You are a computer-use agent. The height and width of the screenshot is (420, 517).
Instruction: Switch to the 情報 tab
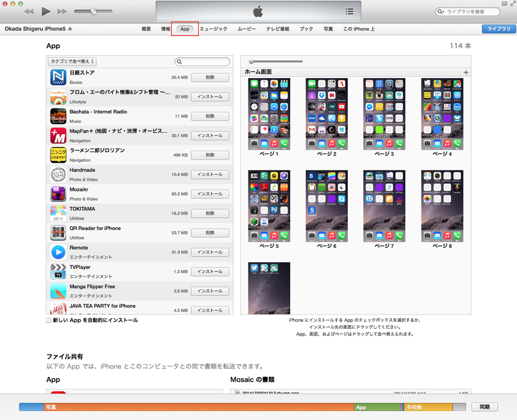click(166, 29)
